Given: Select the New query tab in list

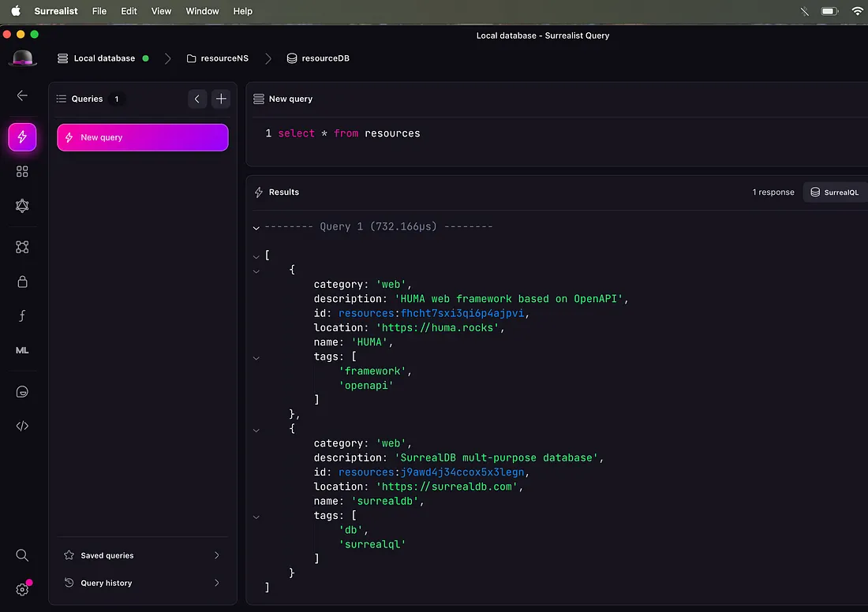Looking at the screenshot, I should point(143,137).
